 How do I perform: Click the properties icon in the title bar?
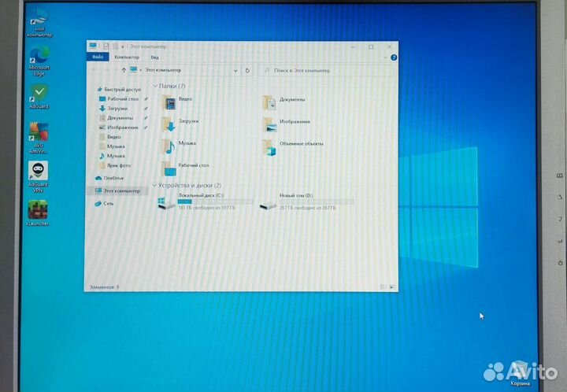tap(106, 46)
